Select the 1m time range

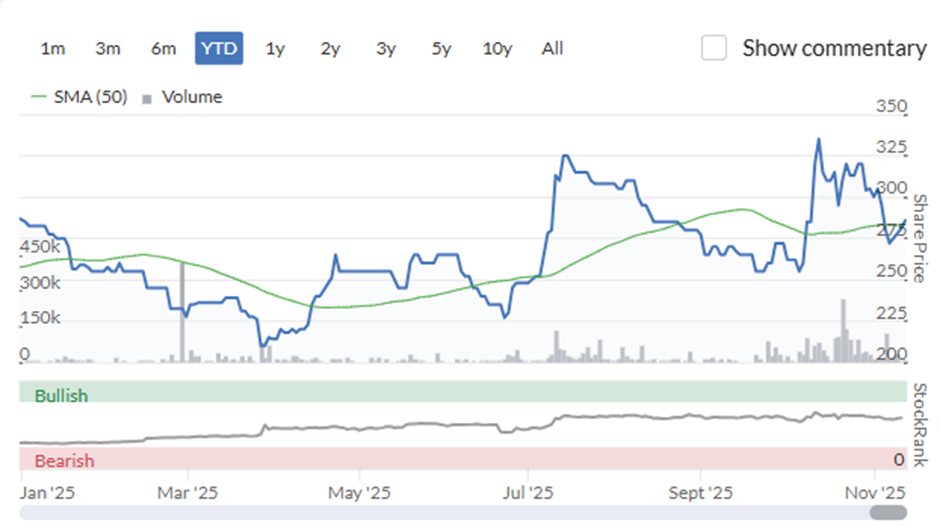53,49
